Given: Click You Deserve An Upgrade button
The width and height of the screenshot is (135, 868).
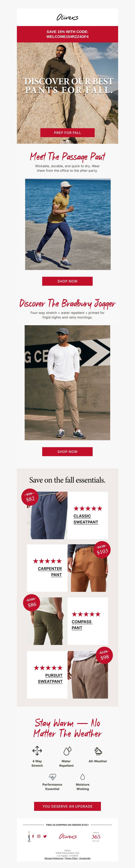Looking at the screenshot, I should [67, 806].
